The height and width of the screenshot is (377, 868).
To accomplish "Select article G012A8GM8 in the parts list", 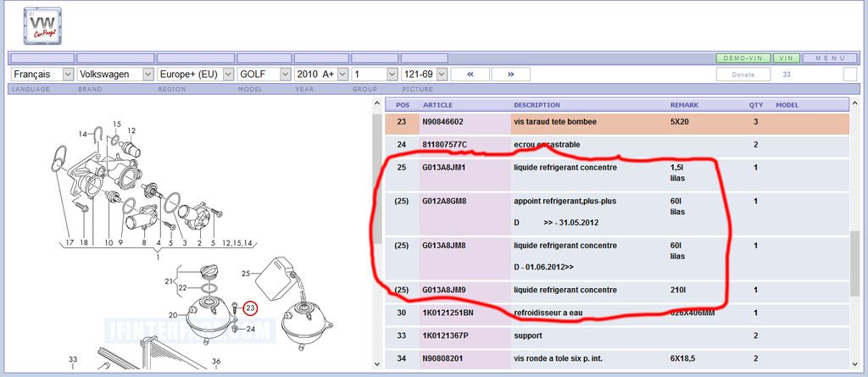I will (x=444, y=201).
